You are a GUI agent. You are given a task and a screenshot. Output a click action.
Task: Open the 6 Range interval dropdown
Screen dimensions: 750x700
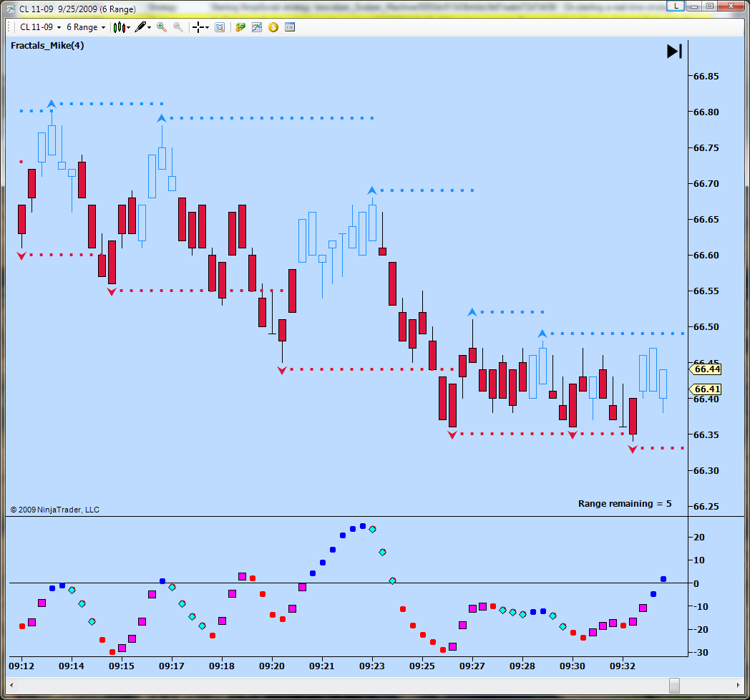[x=86, y=27]
